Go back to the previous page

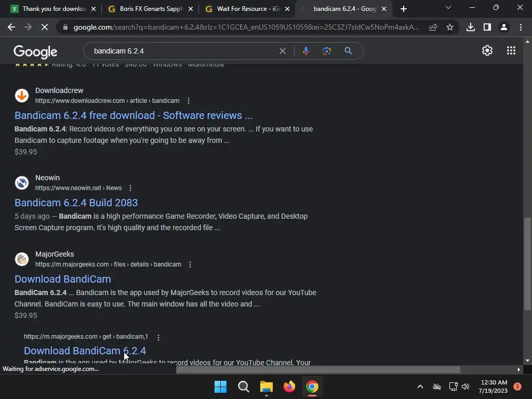[11, 27]
